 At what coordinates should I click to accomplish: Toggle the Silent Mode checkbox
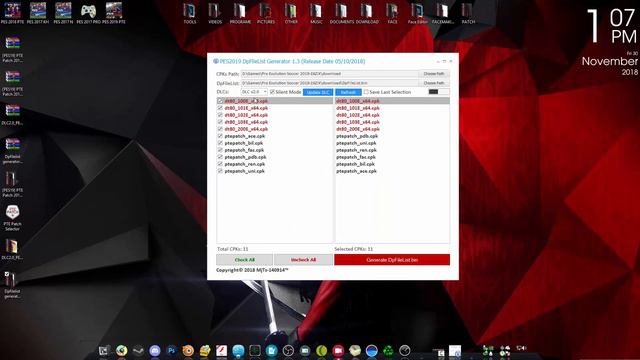[272, 92]
